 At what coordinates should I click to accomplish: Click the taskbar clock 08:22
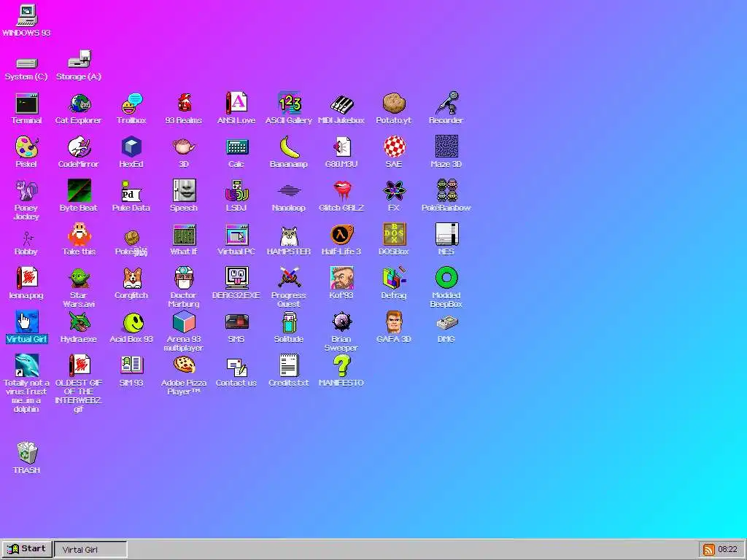(727, 550)
